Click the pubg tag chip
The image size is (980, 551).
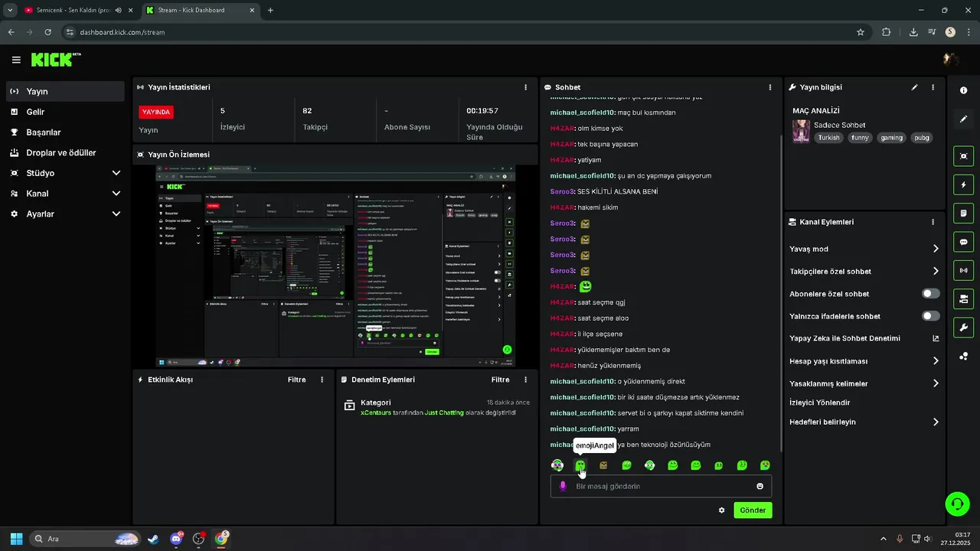pos(922,138)
